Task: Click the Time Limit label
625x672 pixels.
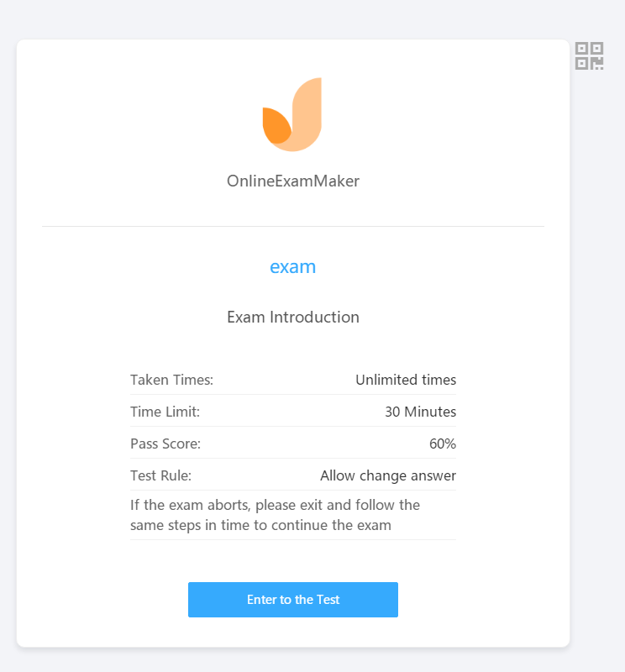Action: [165, 412]
